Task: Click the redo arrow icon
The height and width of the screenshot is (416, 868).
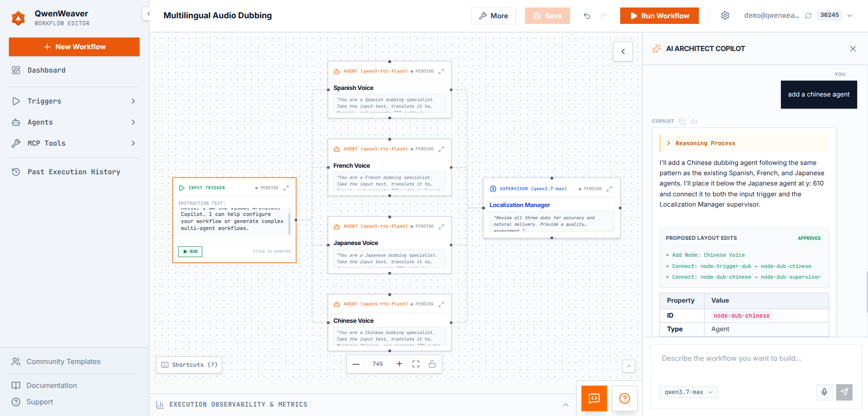Action: point(603,16)
